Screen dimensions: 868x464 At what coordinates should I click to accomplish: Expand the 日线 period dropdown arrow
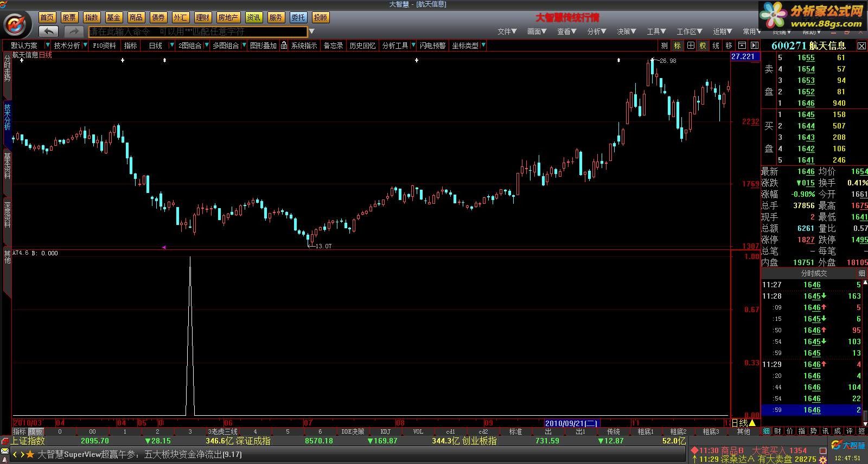click(x=172, y=46)
